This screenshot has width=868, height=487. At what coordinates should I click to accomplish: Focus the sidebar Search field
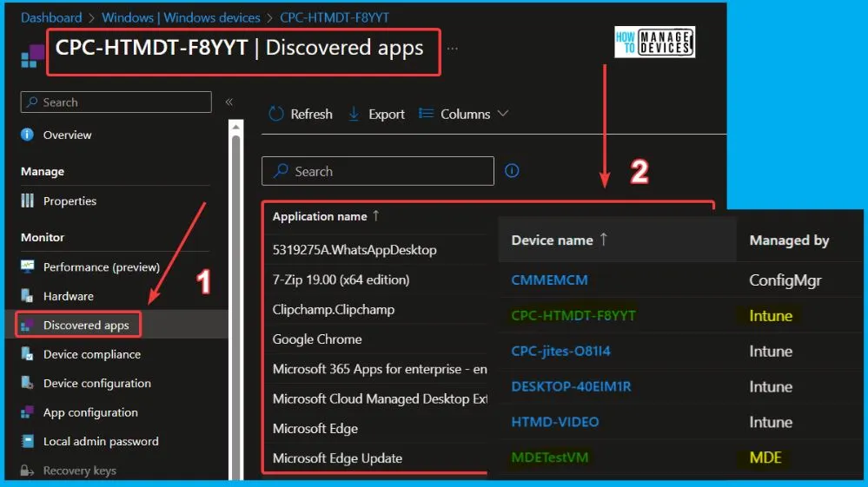pyautogui.click(x=116, y=102)
